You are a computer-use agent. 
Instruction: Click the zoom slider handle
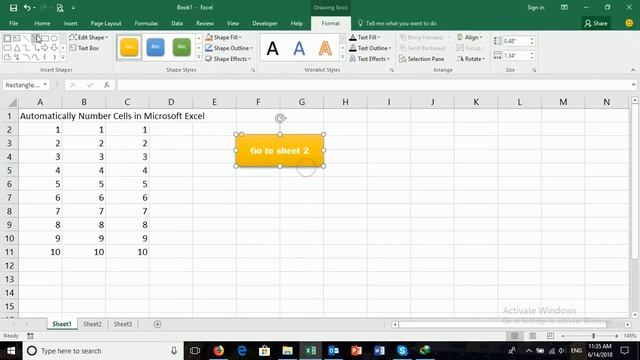pyautogui.click(x=593, y=336)
